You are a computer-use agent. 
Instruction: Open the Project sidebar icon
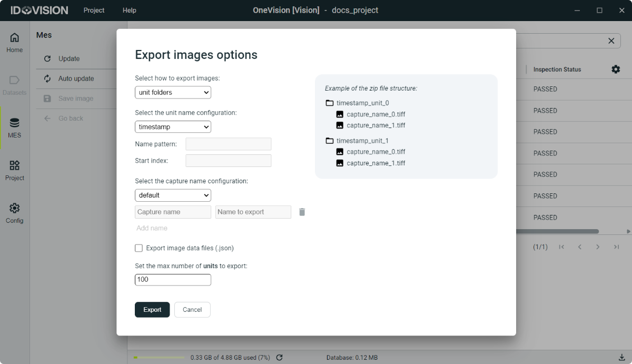15,166
